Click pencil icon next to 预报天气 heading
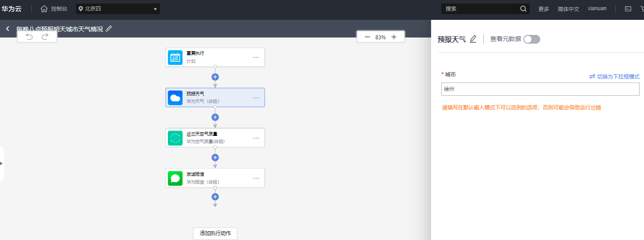The width and height of the screenshot is (644, 240). coord(473,39)
